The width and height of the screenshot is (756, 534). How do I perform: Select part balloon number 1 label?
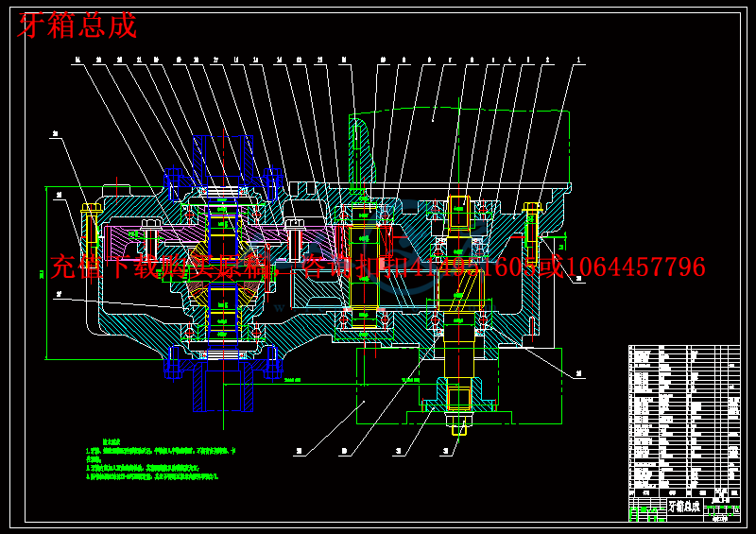[579, 60]
